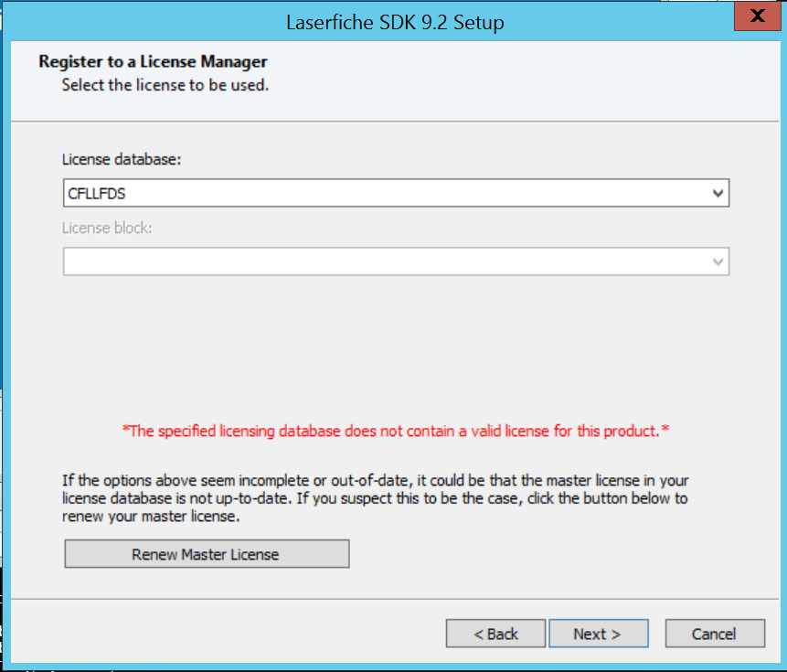787x672 pixels.
Task: Click the red invalid license warning message
Action: click(x=396, y=431)
